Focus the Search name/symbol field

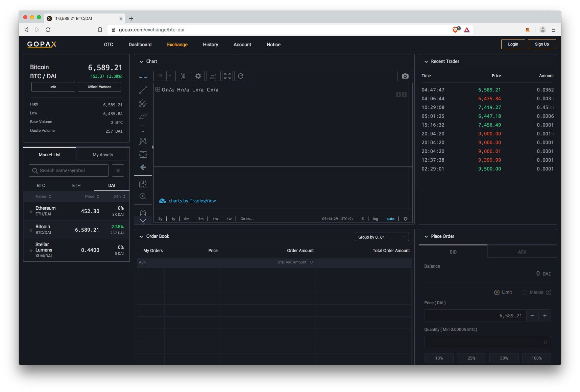tap(69, 171)
